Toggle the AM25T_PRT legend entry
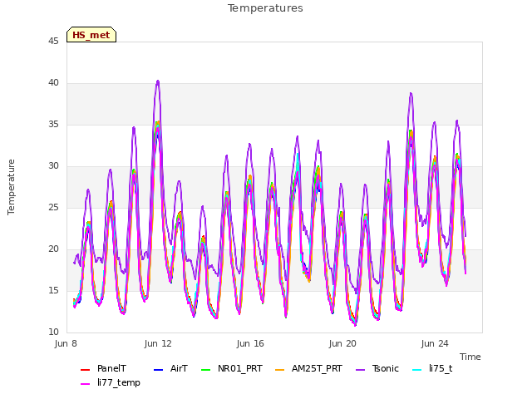Screen dimensions: 532x399 click(x=308, y=369)
